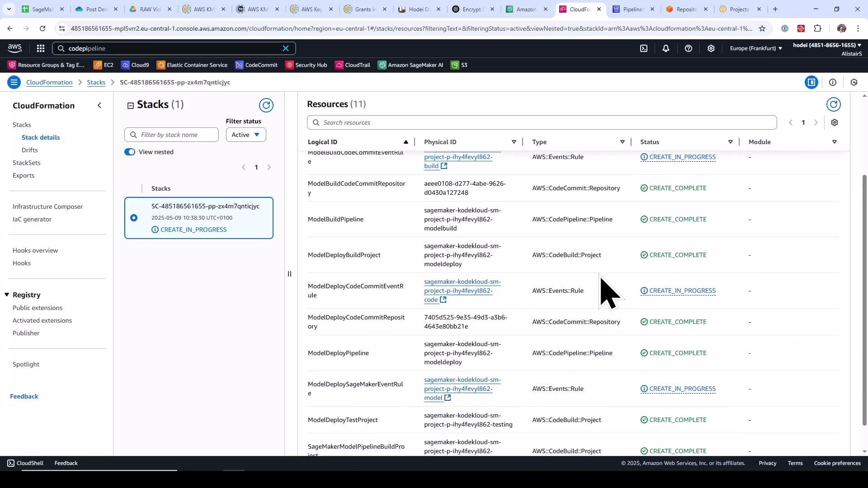This screenshot has width=868, height=488.
Task: Click the resources table vertical scrollbar
Action: click(864, 300)
